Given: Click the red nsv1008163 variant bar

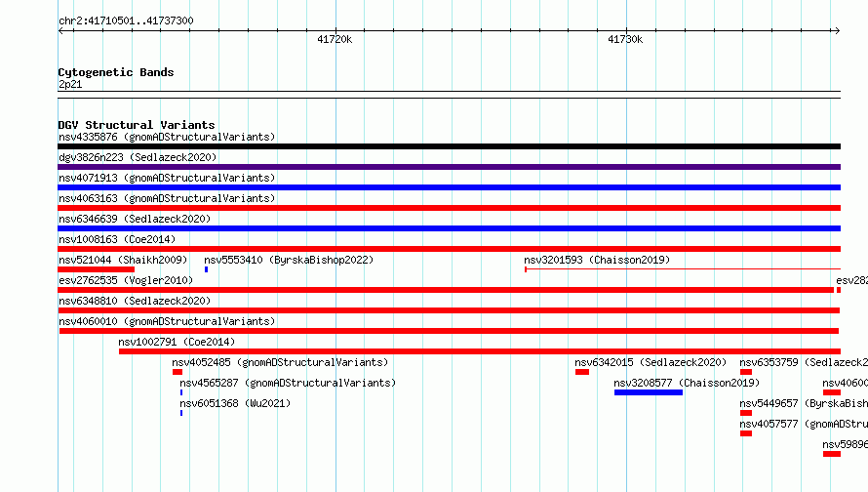Looking at the screenshot, I should (x=449, y=249).
